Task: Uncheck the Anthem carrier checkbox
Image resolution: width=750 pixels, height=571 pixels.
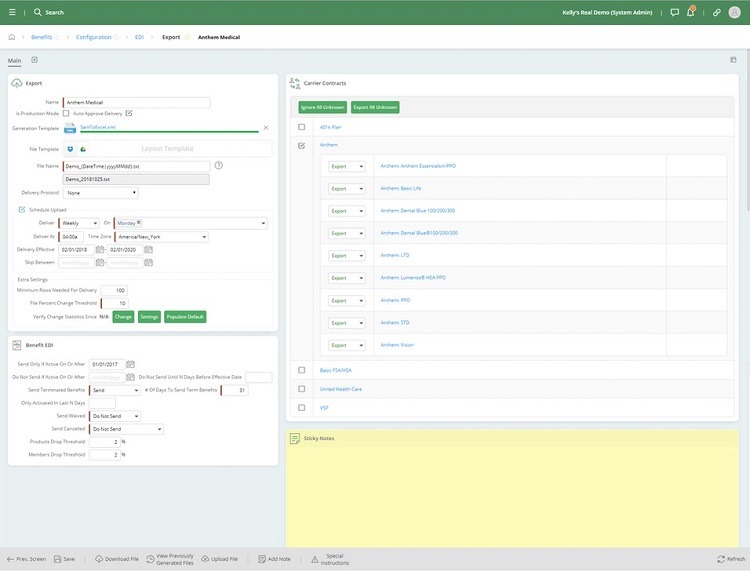Action: tap(301, 145)
